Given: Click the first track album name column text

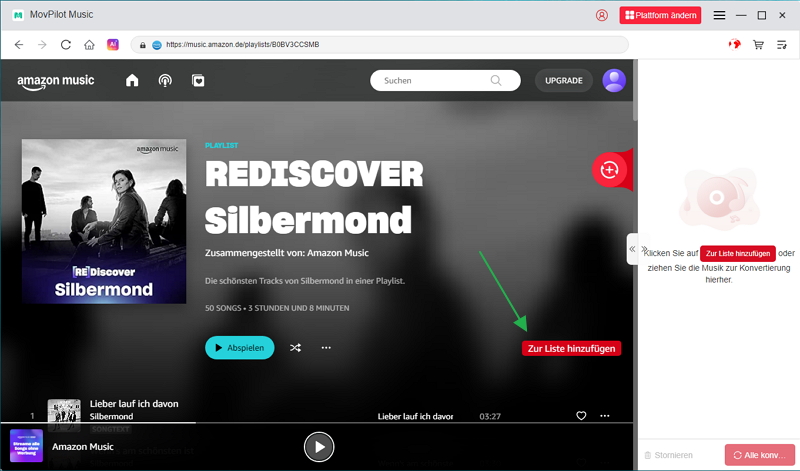Looking at the screenshot, I should 415,416.
